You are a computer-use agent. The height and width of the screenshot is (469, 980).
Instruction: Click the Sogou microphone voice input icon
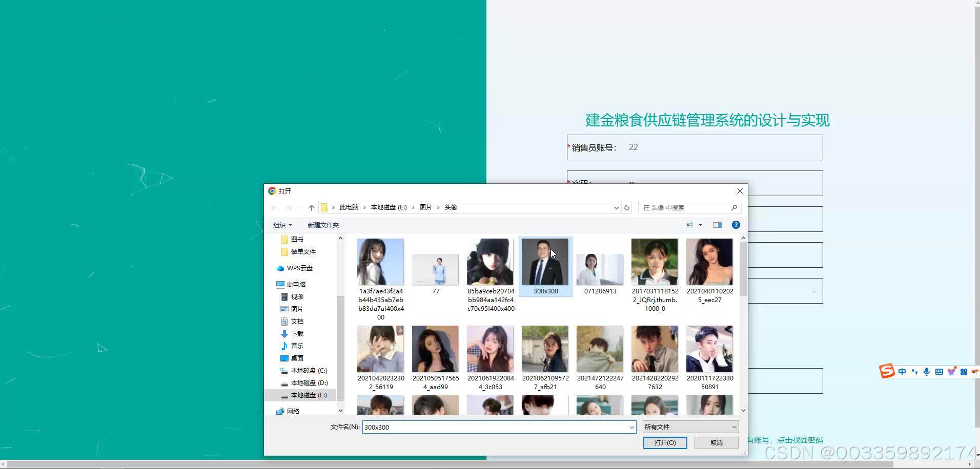pyautogui.click(x=927, y=372)
